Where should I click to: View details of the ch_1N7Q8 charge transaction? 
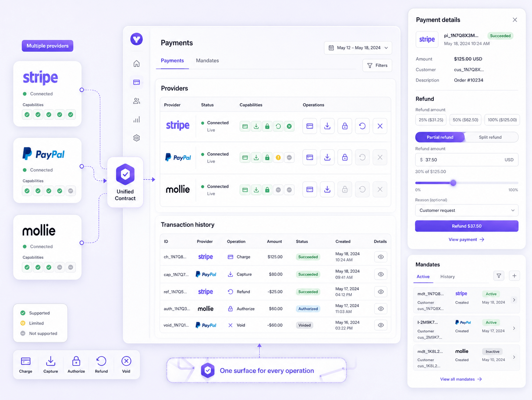tap(381, 257)
